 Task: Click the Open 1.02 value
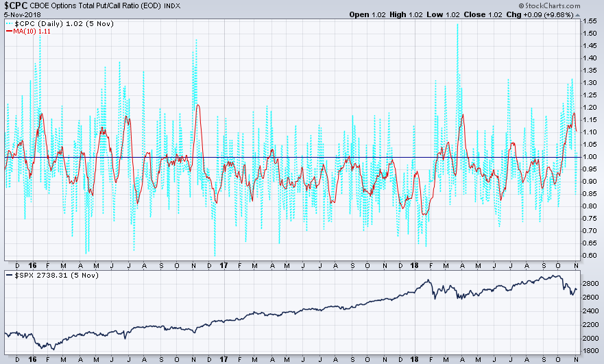click(x=367, y=14)
